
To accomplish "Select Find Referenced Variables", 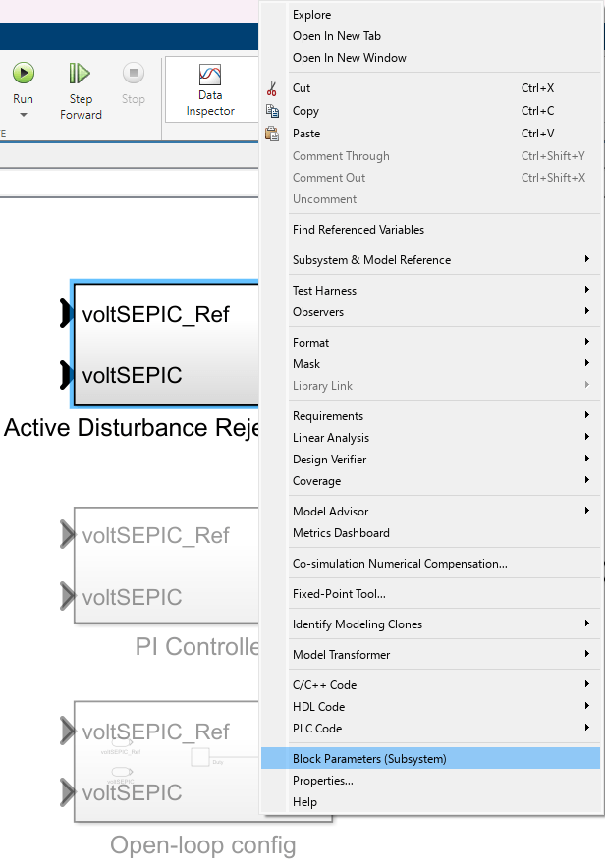I will 358,230.
